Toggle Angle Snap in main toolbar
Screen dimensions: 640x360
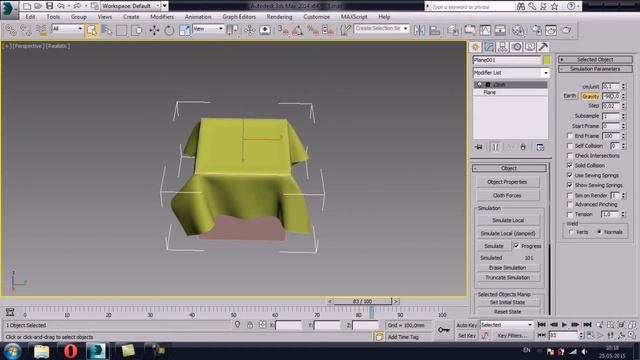tap(298, 30)
